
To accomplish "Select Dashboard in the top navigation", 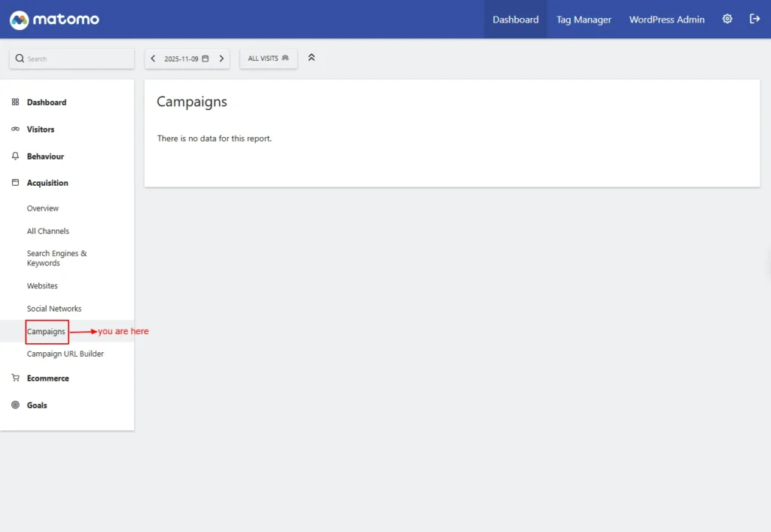I will tap(515, 20).
